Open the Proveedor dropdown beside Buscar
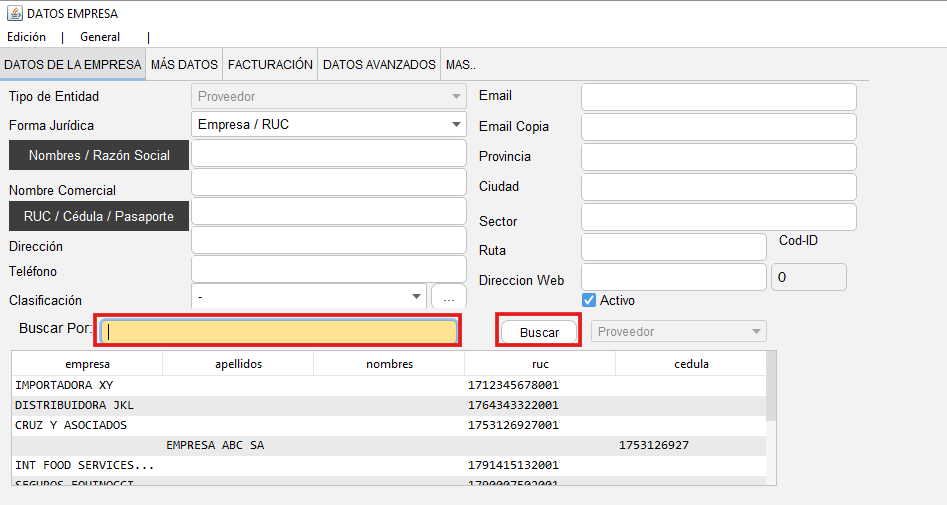 point(679,331)
